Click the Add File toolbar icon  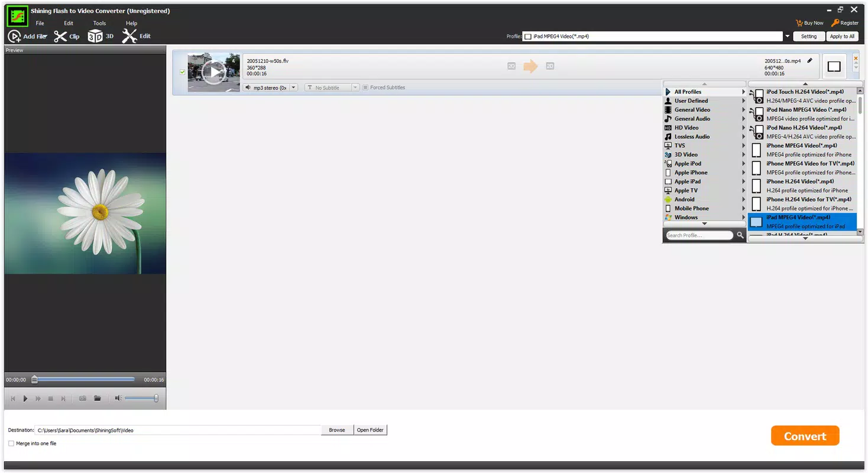point(14,37)
